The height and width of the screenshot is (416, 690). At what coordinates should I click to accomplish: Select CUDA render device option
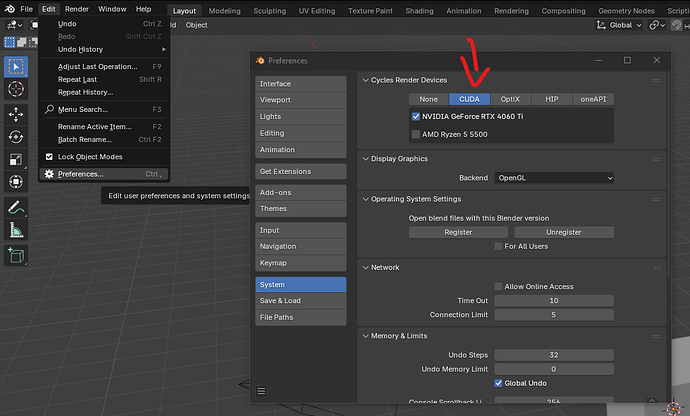(x=470, y=99)
